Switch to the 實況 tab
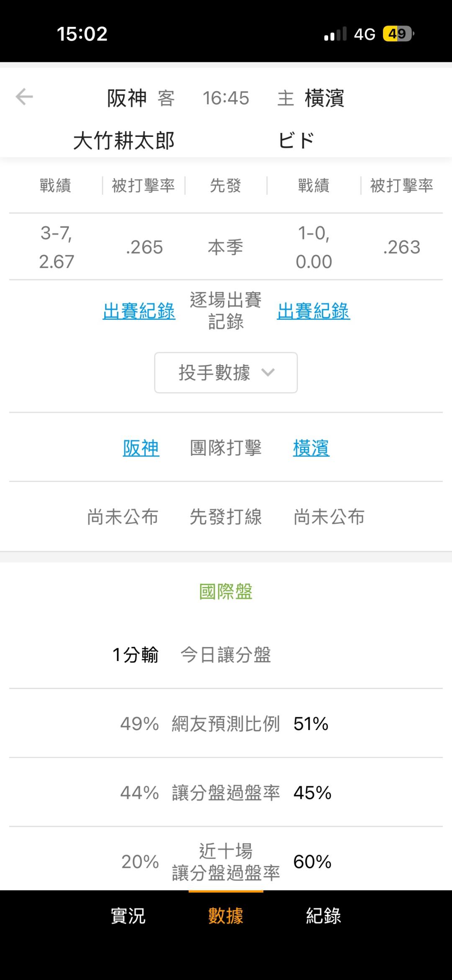Image resolution: width=452 pixels, height=980 pixels. tap(128, 916)
